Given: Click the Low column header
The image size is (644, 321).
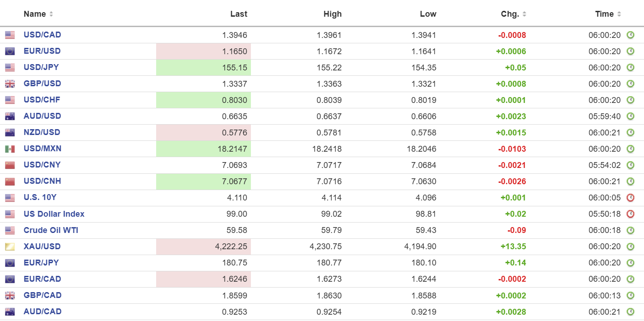Looking at the screenshot, I should click(x=428, y=14).
